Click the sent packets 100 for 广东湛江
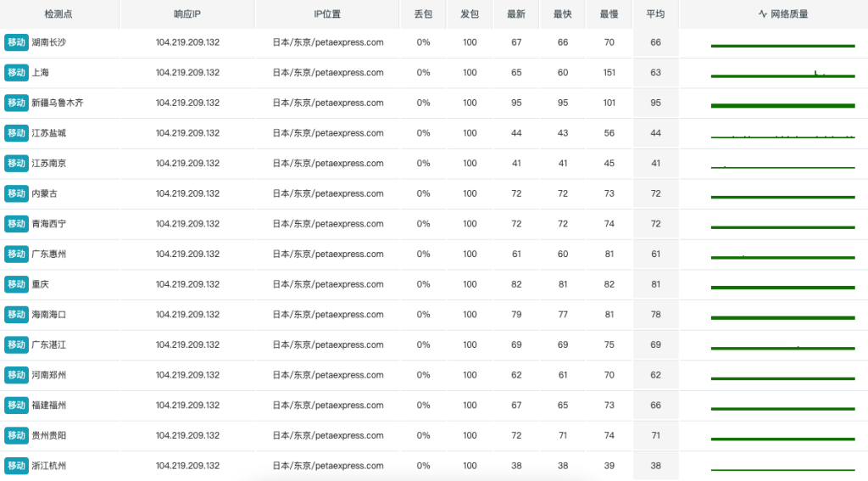The image size is (868, 481). click(x=470, y=344)
